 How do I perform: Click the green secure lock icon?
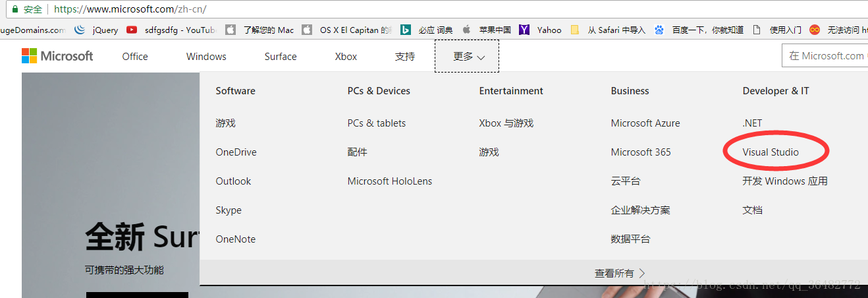[x=15, y=9]
